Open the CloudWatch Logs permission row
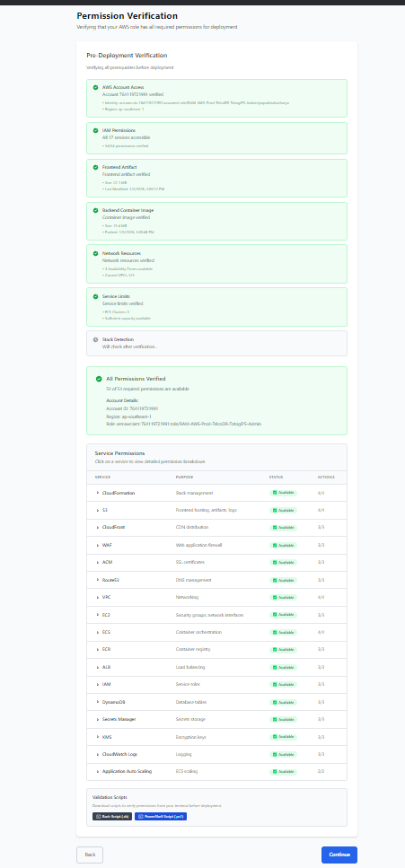The image size is (405, 868). pos(216,754)
